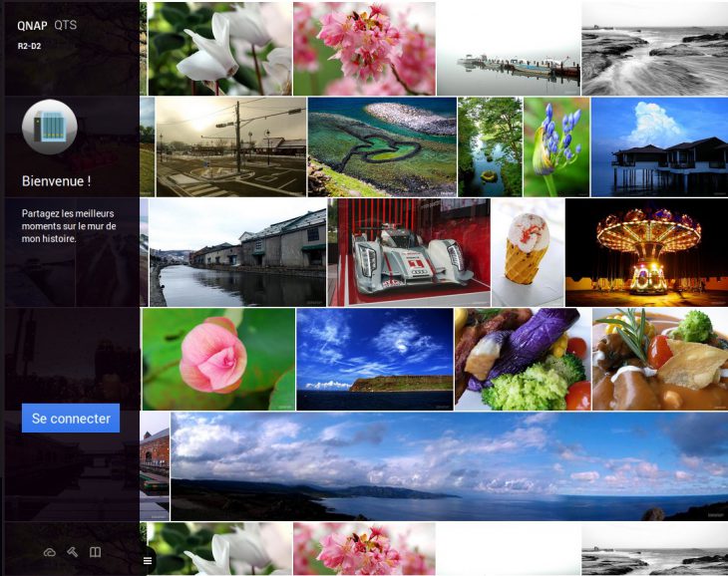The height and width of the screenshot is (576, 728).
Task: Open the book help icon
Action: click(96, 551)
